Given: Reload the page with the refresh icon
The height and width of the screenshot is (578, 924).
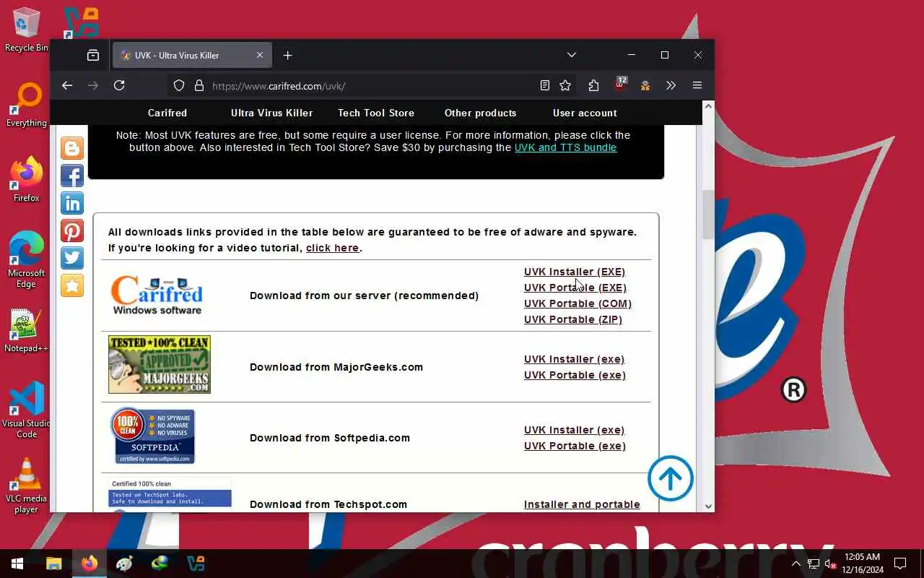Looking at the screenshot, I should (119, 85).
